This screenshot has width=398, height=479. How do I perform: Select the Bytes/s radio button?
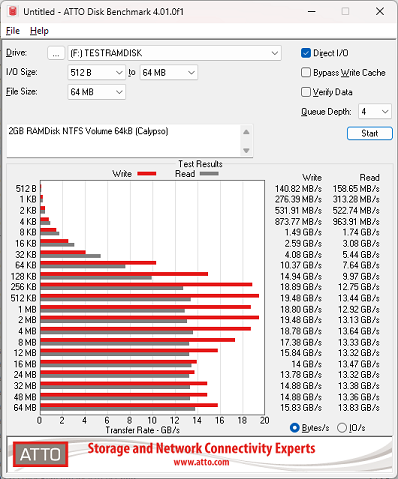click(x=295, y=428)
